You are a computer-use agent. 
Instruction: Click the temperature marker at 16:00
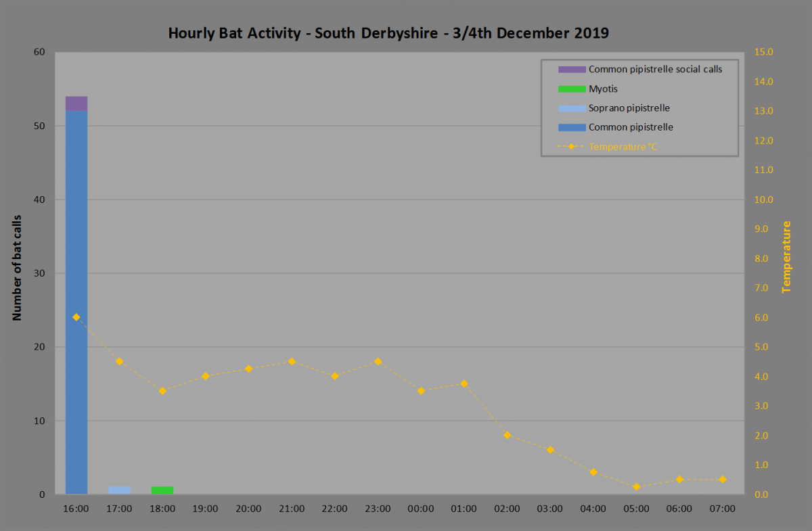tap(76, 317)
